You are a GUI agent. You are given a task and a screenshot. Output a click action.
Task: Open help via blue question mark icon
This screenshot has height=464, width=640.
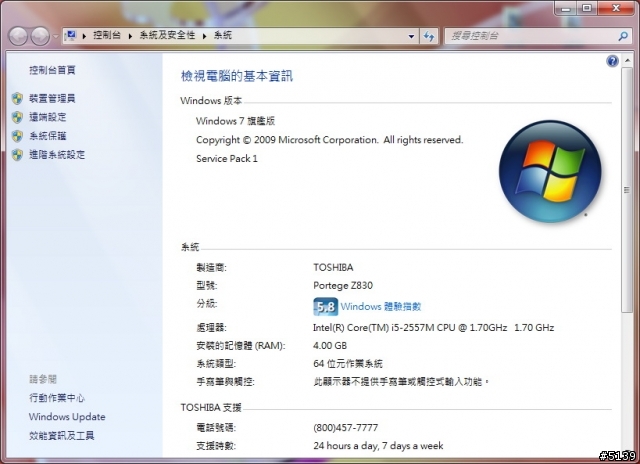coord(612,61)
